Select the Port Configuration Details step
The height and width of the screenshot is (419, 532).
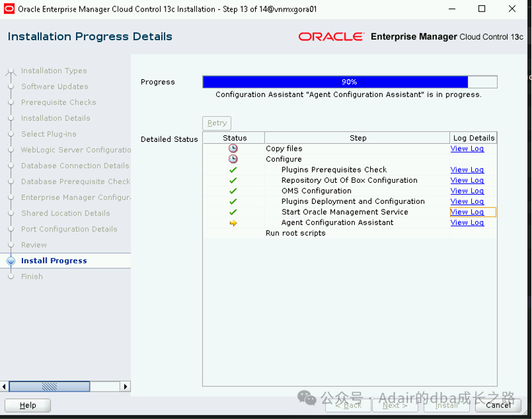(x=69, y=229)
